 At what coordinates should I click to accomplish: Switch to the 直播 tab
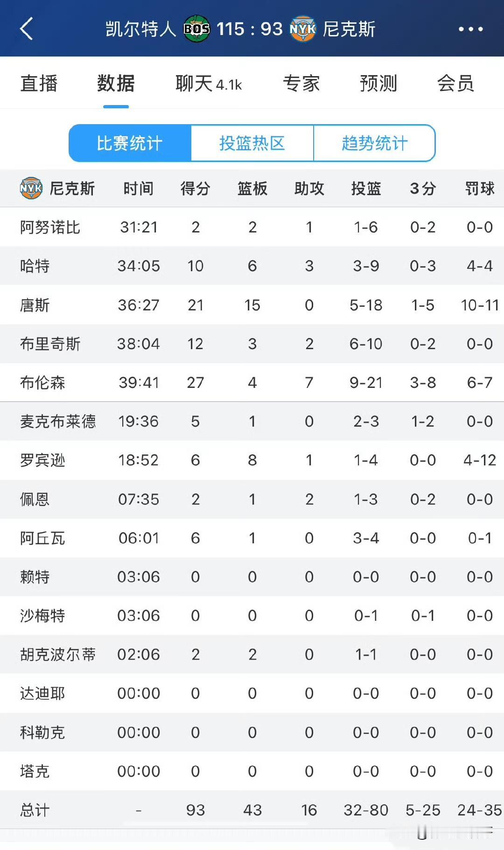pos(39,84)
